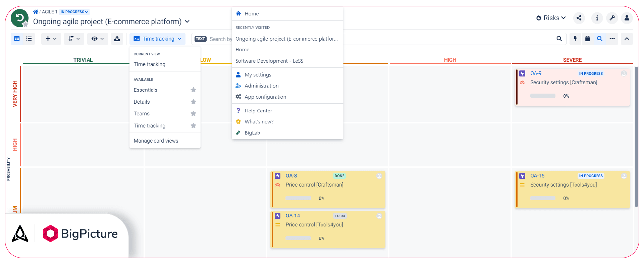644x265 pixels.
Task: Click the OA-8 progress bar
Action: [x=298, y=198]
